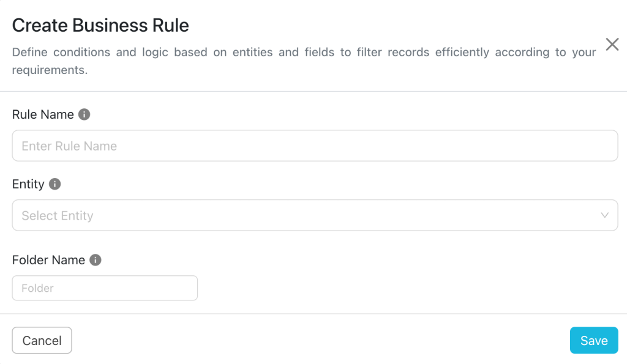Click the word 'requirements.' in the description

50,70
